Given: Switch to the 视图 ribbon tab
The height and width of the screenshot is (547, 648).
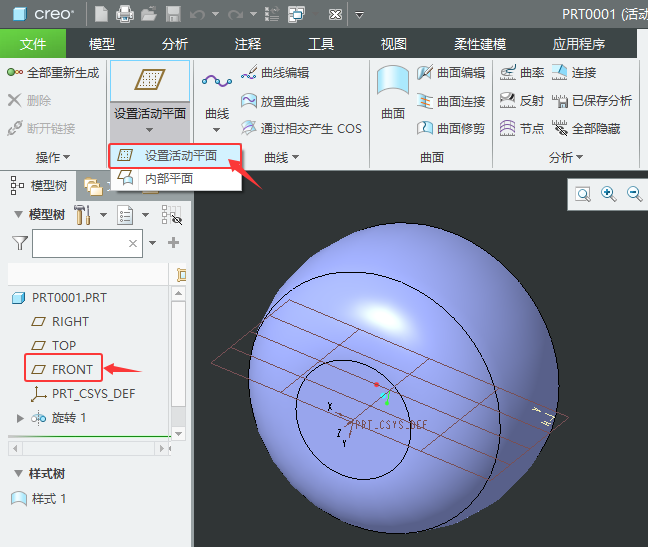Looking at the screenshot, I should (x=393, y=43).
